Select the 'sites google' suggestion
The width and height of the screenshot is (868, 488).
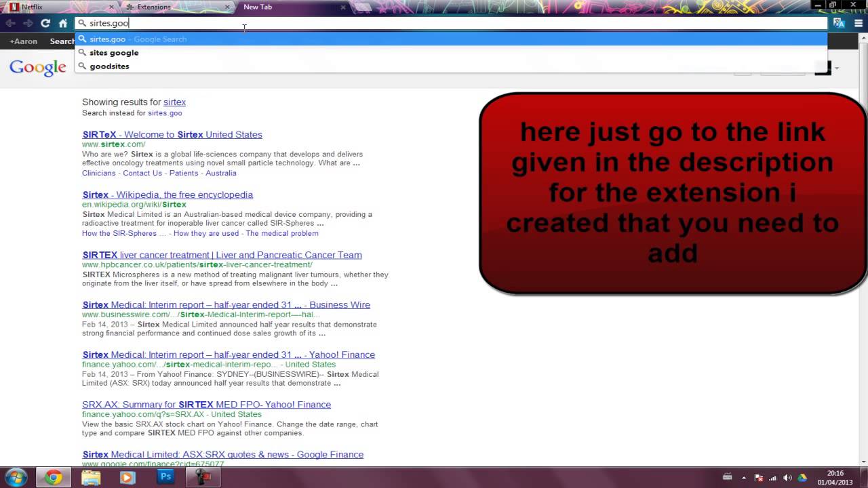(114, 53)
